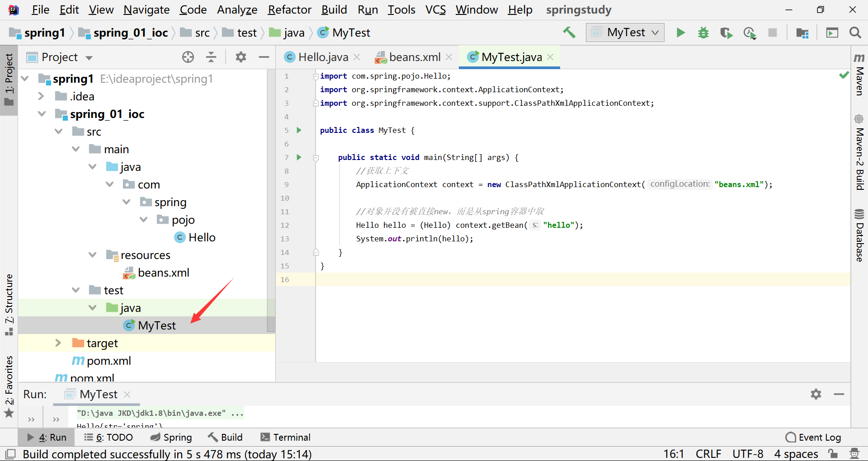Open the Build tool window
This screenshot has height=461, width=868.
pyautogui.click(x=225, y=437)
